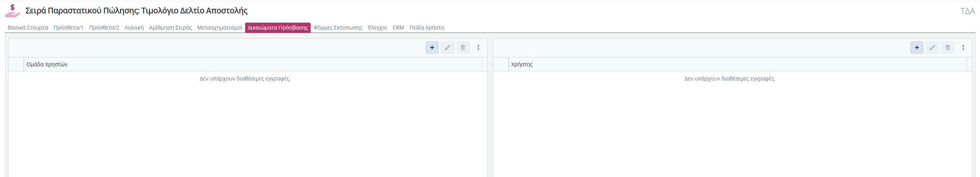Add a new row in Χρήστης panel
This screenshot has height=177, width=980.
click(917, 48)
